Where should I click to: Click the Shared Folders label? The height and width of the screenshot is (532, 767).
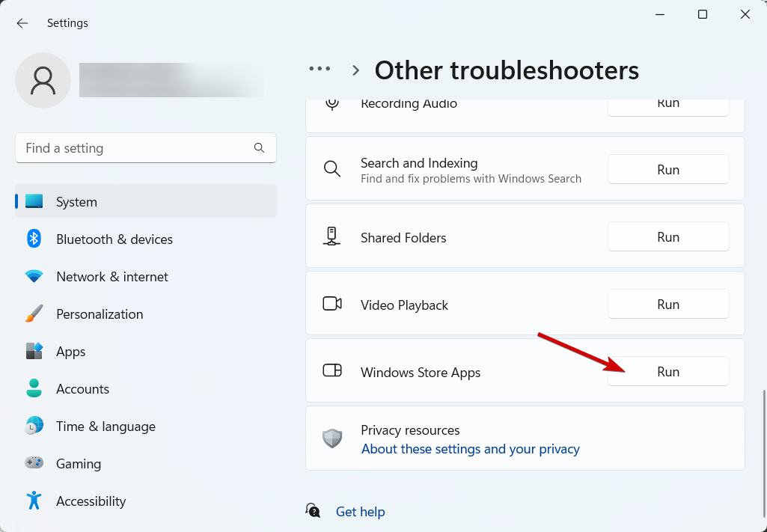point(403,238)
